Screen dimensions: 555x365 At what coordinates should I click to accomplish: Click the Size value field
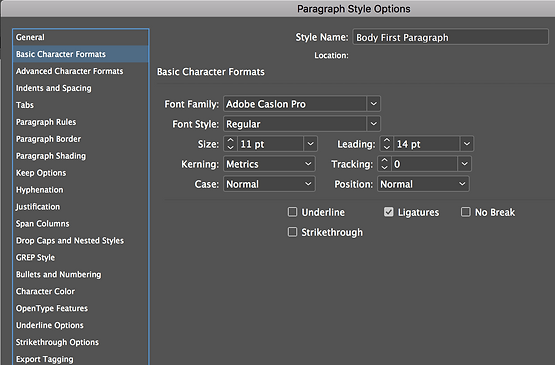(270, 144)
